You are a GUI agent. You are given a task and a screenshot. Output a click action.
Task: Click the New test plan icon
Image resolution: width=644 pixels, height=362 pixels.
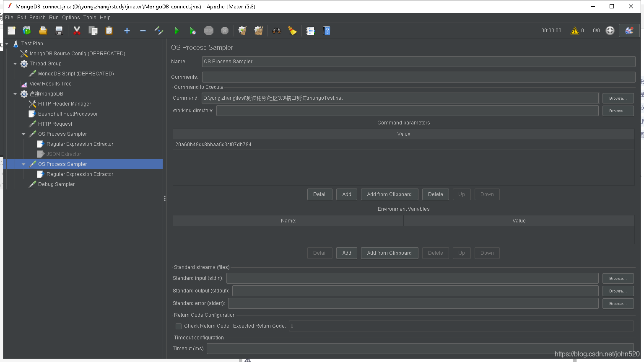tap(11, 31)
